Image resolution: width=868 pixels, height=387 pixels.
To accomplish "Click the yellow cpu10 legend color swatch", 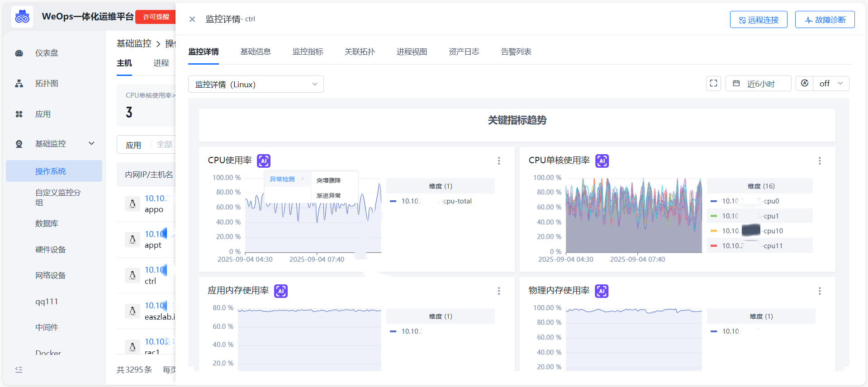I will (714, 231).
